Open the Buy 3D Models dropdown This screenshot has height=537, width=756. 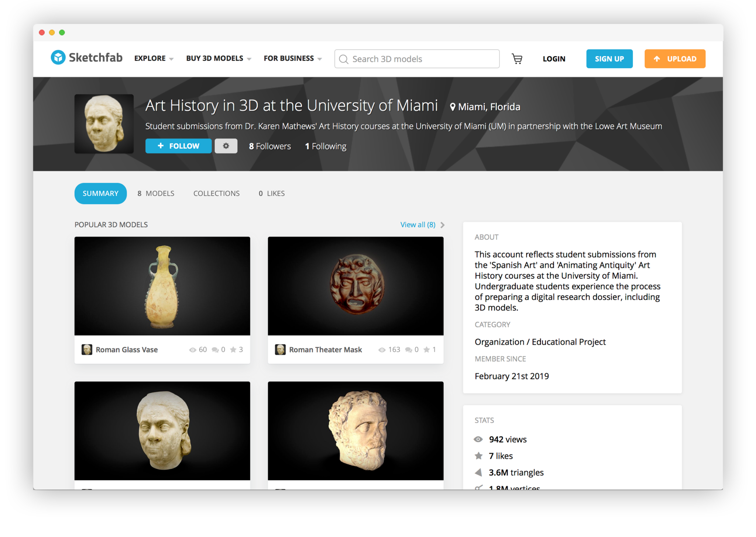click(x=218, y=58)
